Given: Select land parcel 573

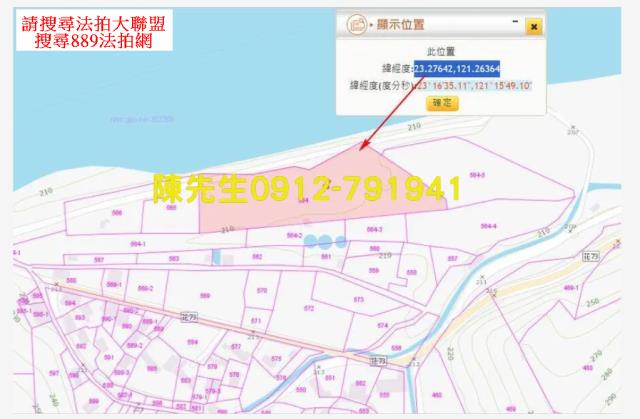Looking at the screenshot, I should tap(358, 299).
